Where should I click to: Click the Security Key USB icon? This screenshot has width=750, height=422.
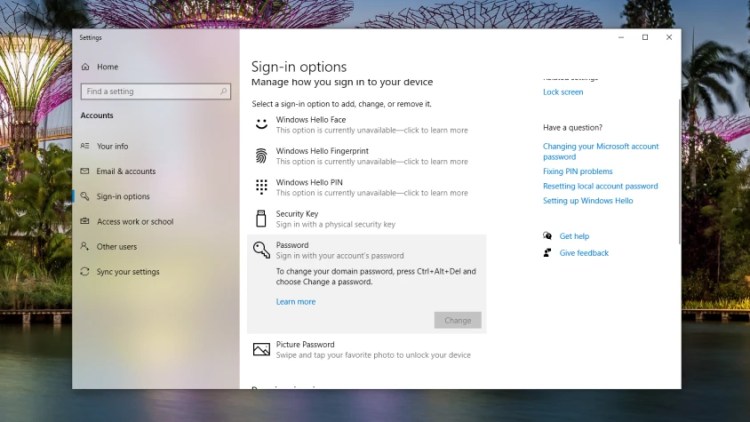[261, 218]
